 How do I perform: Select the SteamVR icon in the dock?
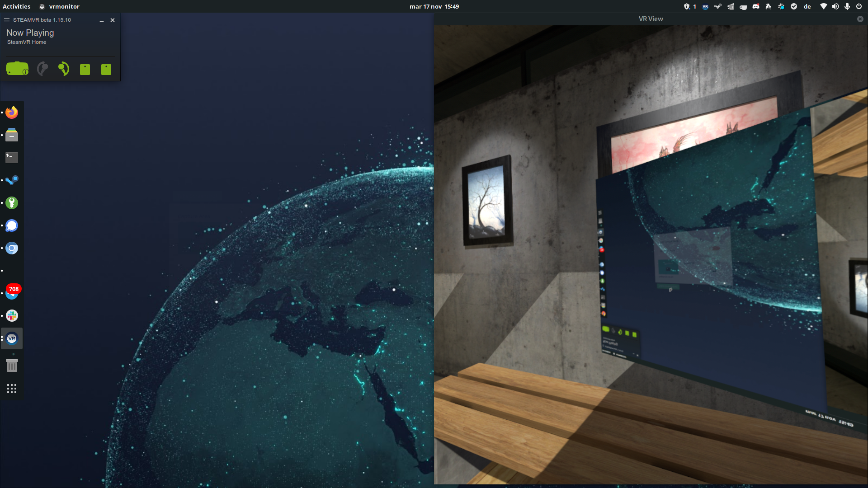coord(12,338)
